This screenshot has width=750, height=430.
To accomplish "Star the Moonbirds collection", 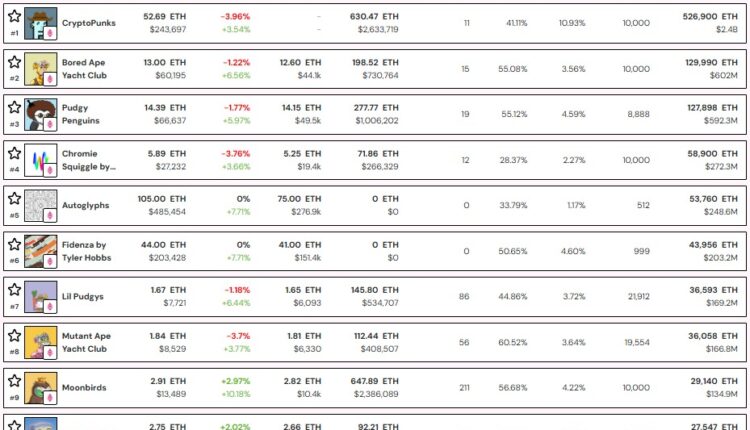I will pos(14,380).
